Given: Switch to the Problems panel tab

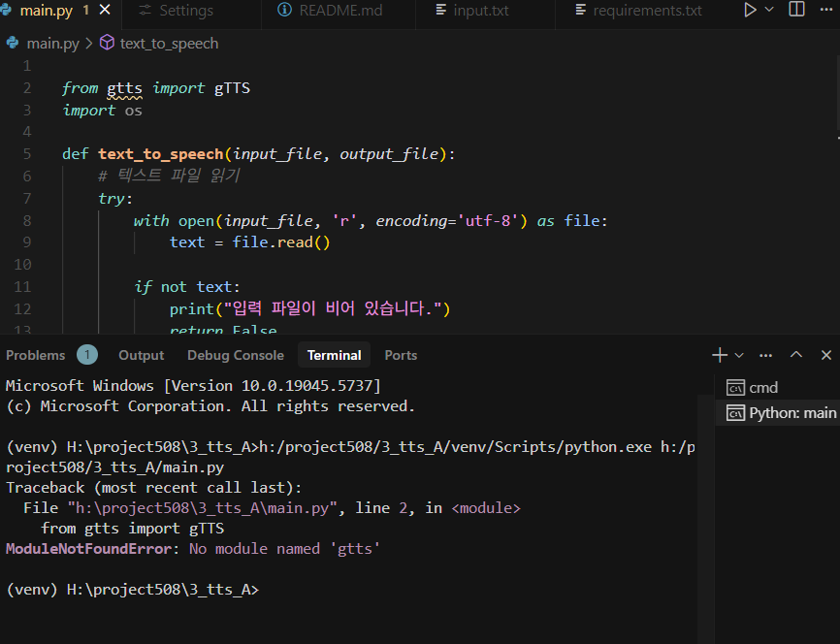Looking at the screenshot, I should 35,355.
